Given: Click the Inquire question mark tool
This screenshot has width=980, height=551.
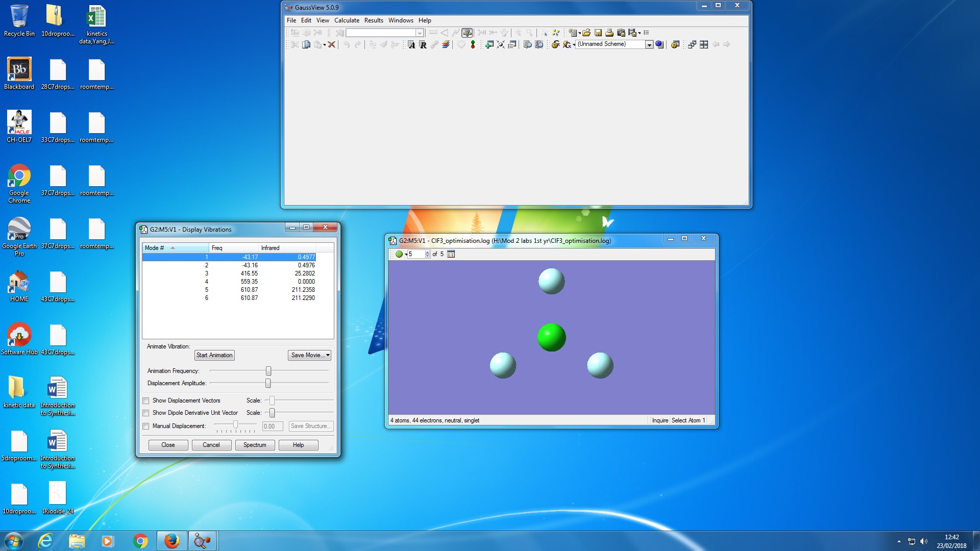Looking at the screenshot, I should click(467, 33).
